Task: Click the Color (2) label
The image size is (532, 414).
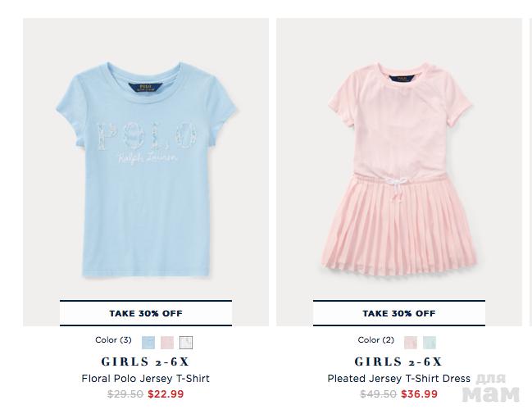Action: pos(376,340)
